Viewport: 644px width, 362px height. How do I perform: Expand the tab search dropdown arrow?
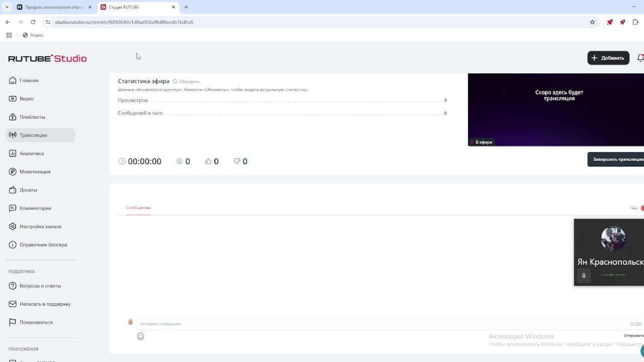tap(7, 7)
